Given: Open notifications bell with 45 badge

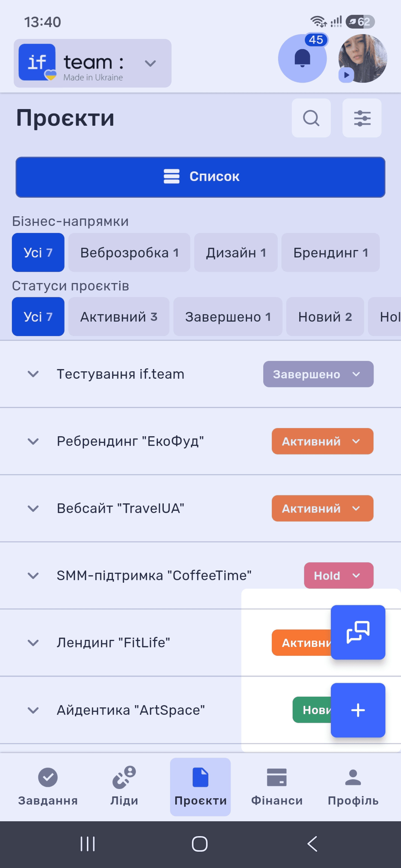Looking at the screenshot, I should tap(302, 58).
